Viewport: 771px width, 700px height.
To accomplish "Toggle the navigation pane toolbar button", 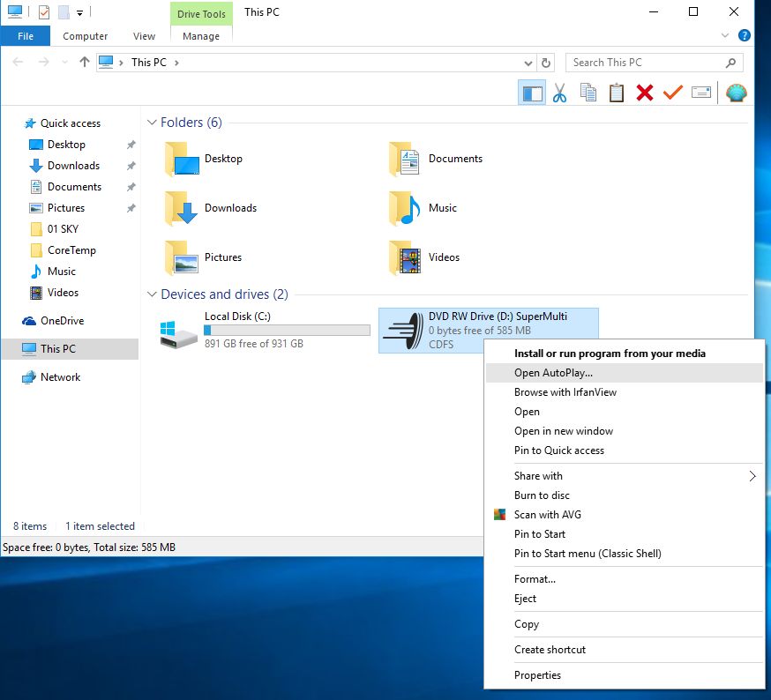I will click(532, 93).
